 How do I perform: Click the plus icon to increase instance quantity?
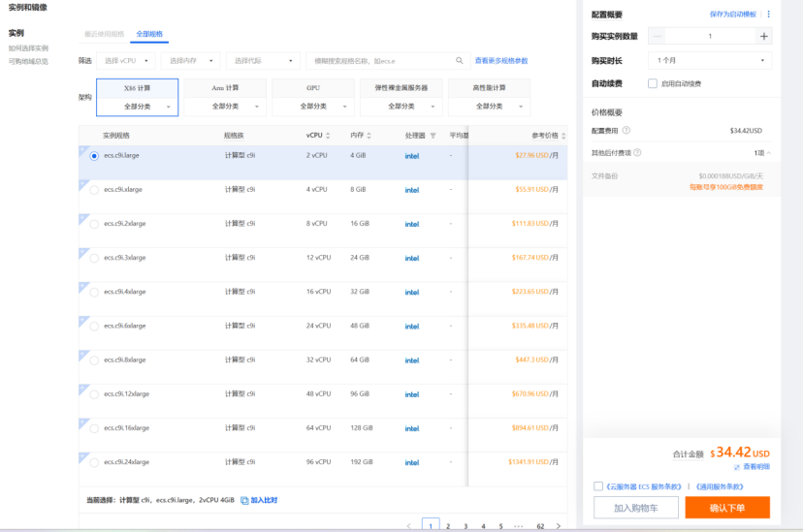tap(764, 36)
